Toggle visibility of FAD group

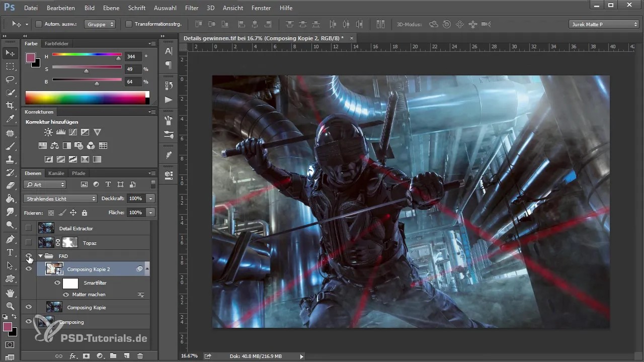[x=29, y=256]
